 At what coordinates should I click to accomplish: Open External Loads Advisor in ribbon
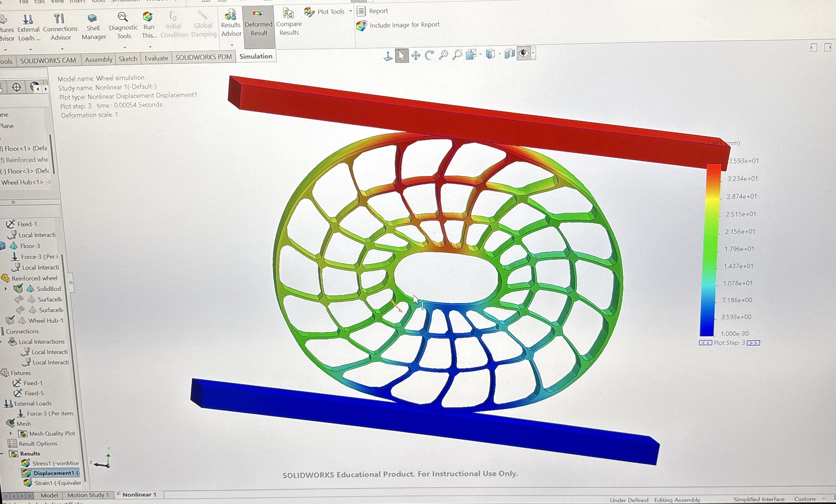tap(28, 28)
